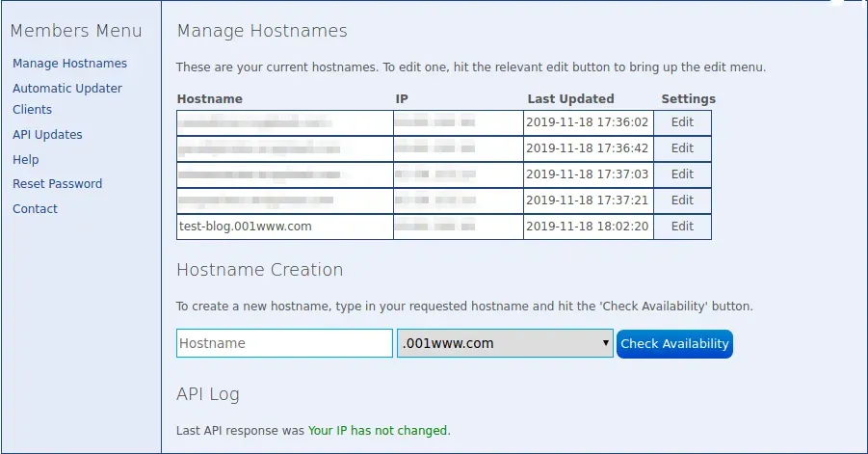This screenshot has height=454, width=868.
Task: Focus the Hostname text field
Action: 284,343
